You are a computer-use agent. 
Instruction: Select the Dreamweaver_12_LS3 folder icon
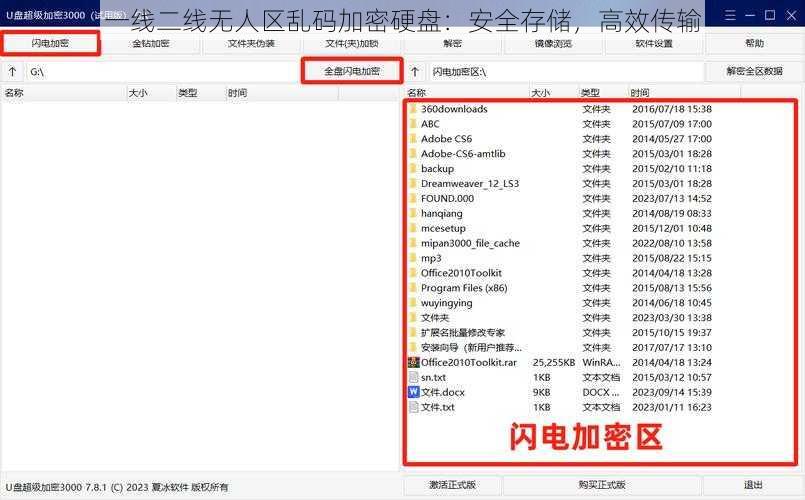click(413, 183)
